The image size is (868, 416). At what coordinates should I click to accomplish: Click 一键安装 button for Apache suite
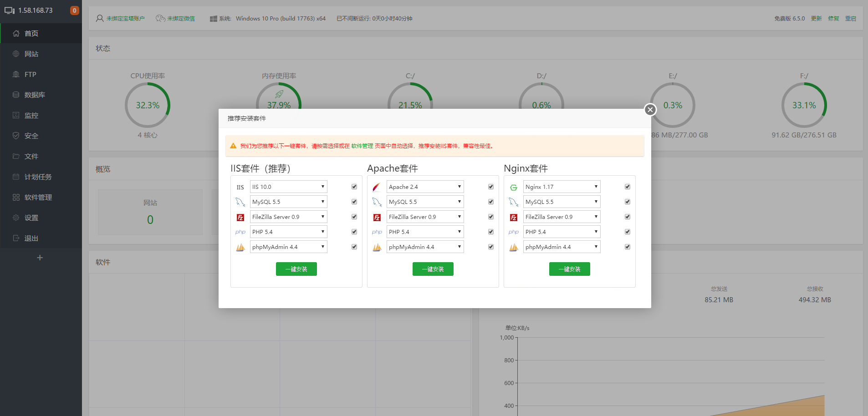(433, 269)
